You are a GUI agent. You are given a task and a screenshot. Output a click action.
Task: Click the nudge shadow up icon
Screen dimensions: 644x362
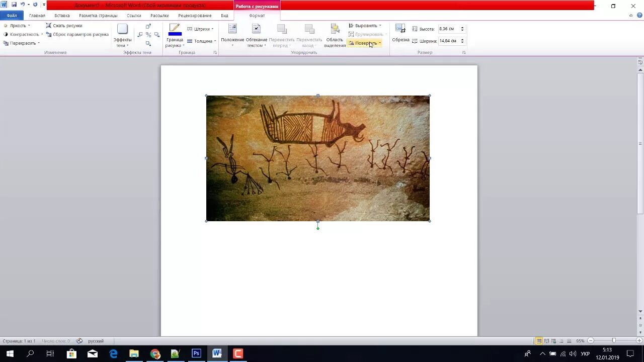tap(148, 26)
